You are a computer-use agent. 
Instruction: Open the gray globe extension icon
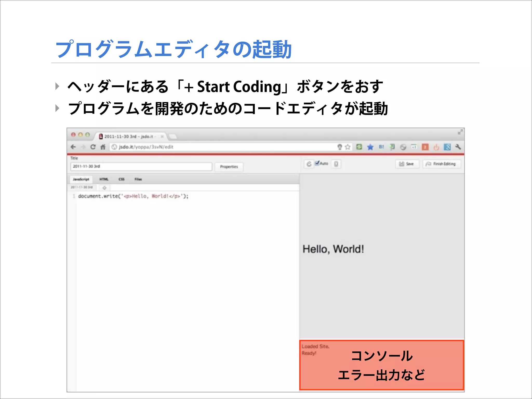pyautogui.click(x=403, y=147)
